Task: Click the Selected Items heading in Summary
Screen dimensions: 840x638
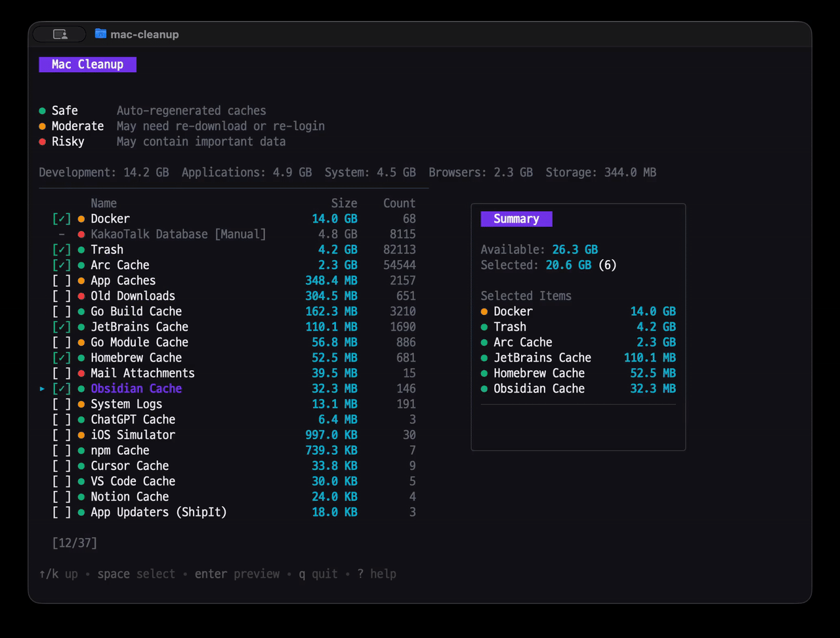Action: (526, 296)
